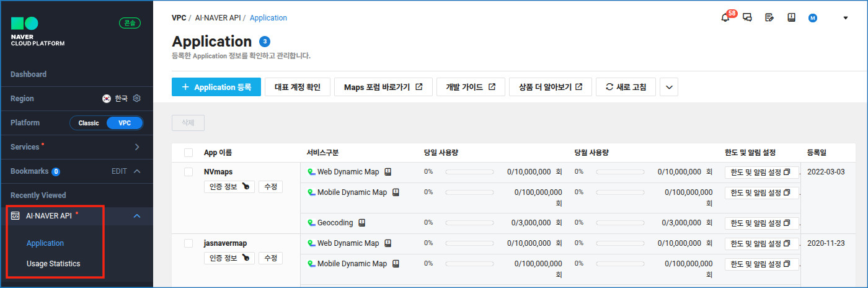Open 인증 정보 for NVmaps

click(229, 187)
